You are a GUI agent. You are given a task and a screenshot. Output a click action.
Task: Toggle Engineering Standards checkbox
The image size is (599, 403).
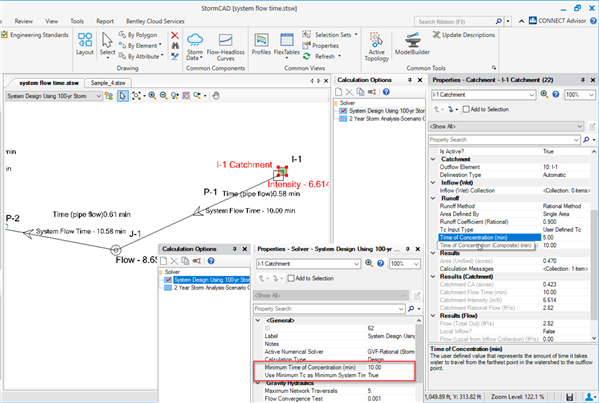click(5, 35)
